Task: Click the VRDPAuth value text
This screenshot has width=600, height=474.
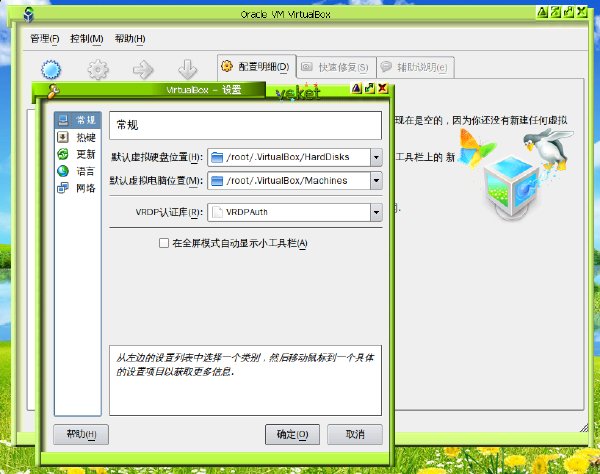Action: coord(247,212)
